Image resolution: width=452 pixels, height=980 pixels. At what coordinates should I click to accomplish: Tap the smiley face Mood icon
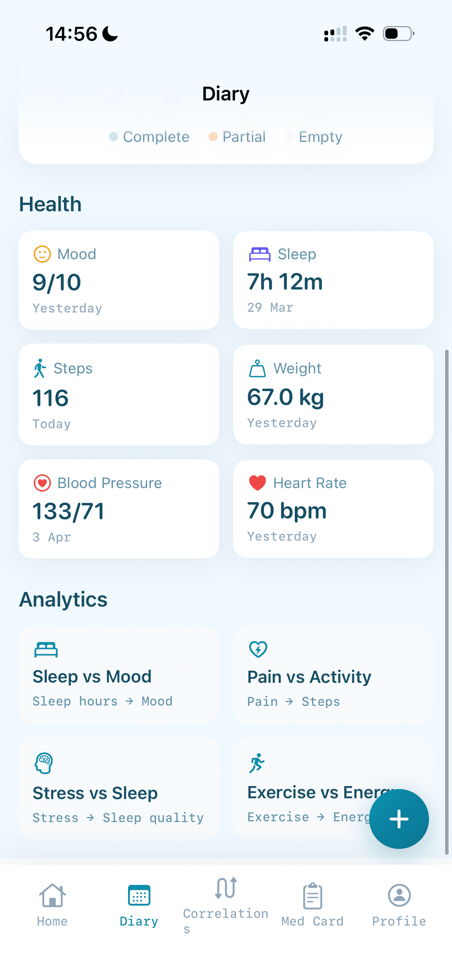coord(42,254)
